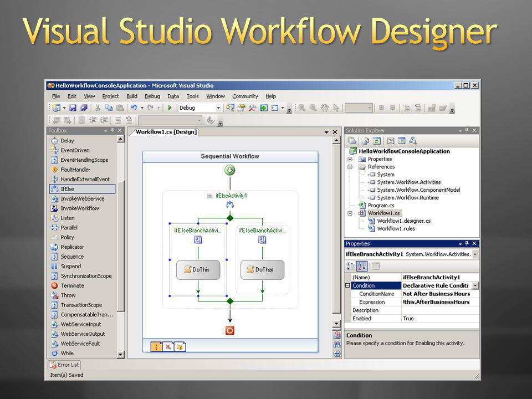Click the red workflow end icon
Screen dimensions: 532x399
(x=229, y=330)
